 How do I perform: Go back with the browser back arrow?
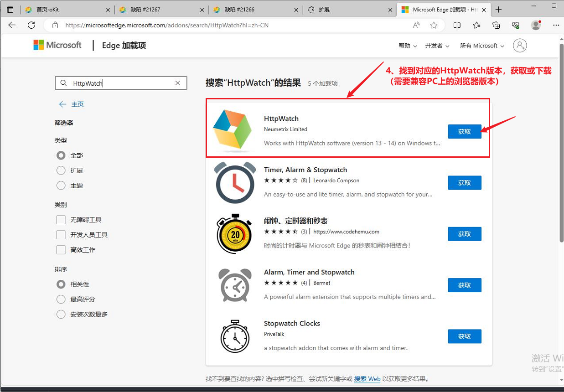(12, 25)
